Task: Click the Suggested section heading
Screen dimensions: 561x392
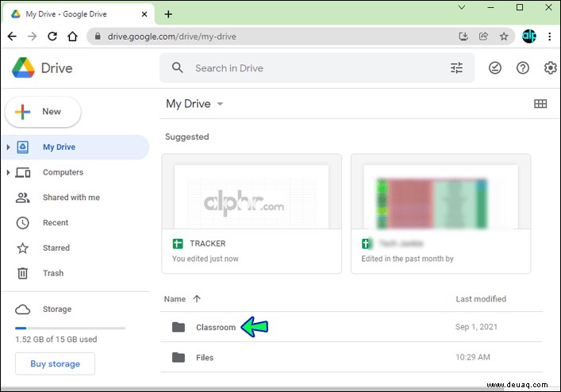Action: 186,136
